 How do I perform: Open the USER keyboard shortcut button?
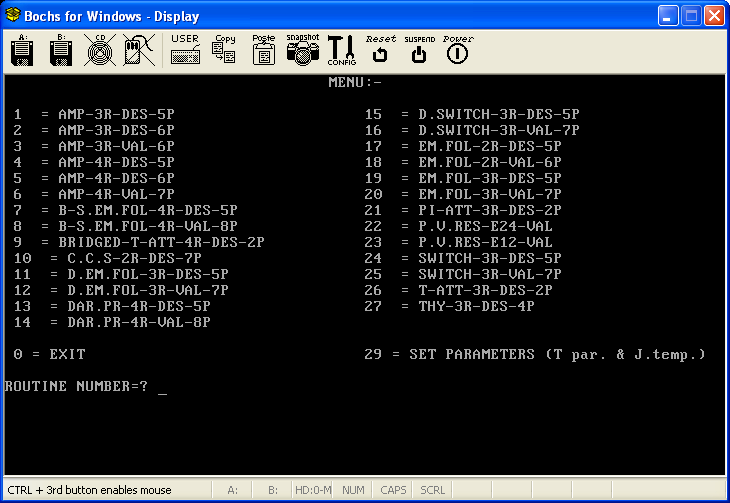pos(185,49)
